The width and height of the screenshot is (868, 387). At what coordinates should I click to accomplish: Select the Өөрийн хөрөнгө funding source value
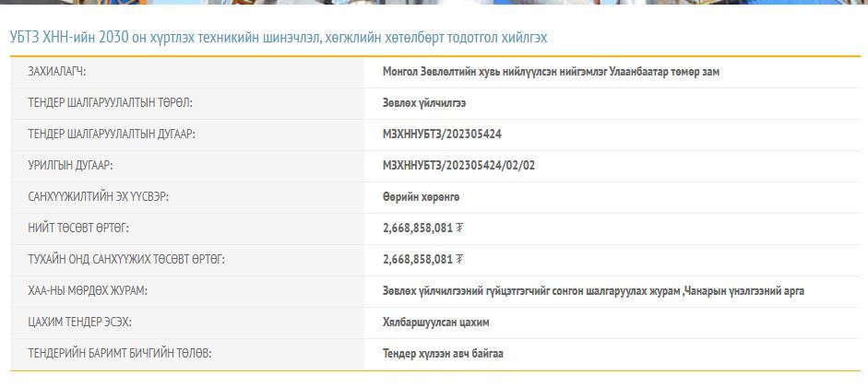[421, 196]
